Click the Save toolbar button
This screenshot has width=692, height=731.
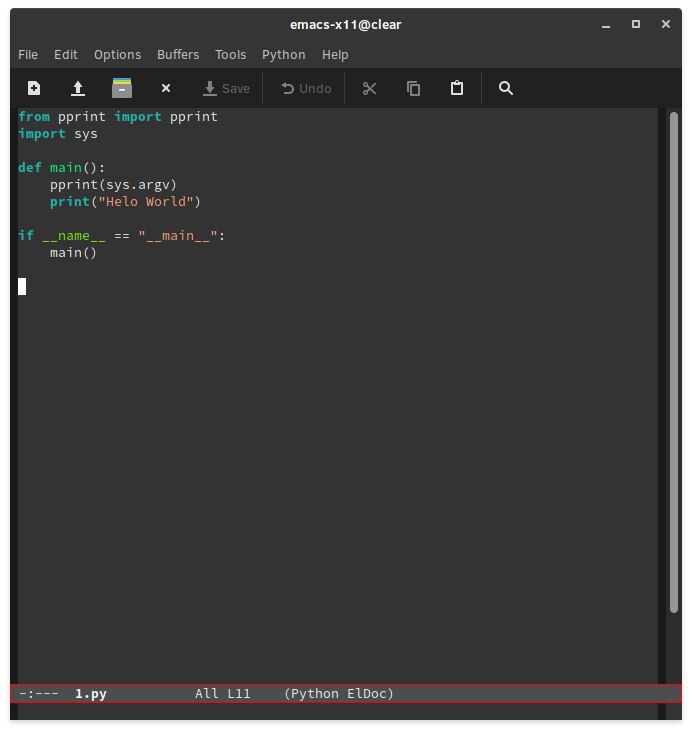pos(227,88)
